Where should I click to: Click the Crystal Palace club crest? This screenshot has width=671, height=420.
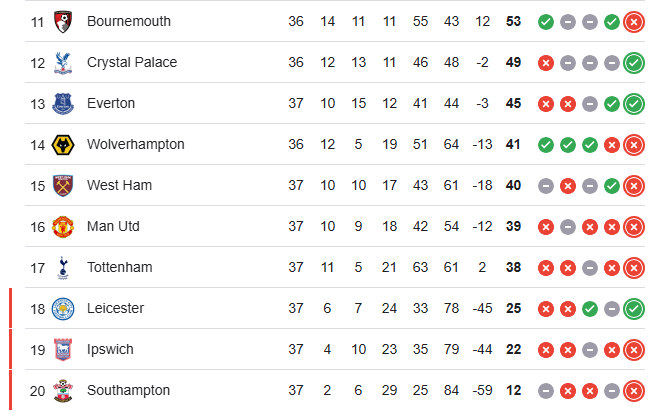click(64, 62)
